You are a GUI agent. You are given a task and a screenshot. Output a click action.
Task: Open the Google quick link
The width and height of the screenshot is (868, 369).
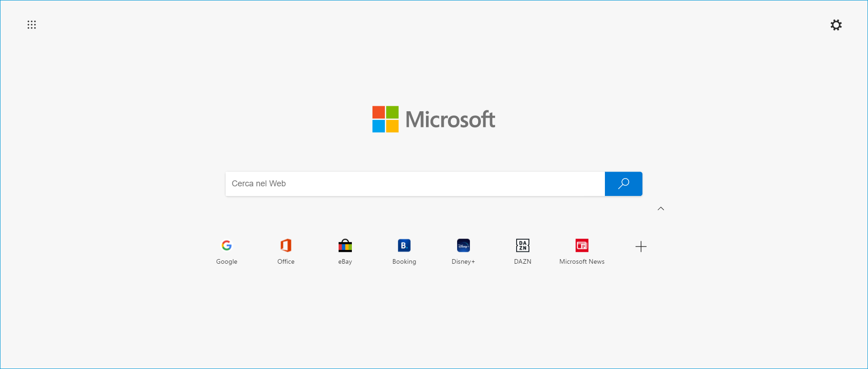coord(226,251)
